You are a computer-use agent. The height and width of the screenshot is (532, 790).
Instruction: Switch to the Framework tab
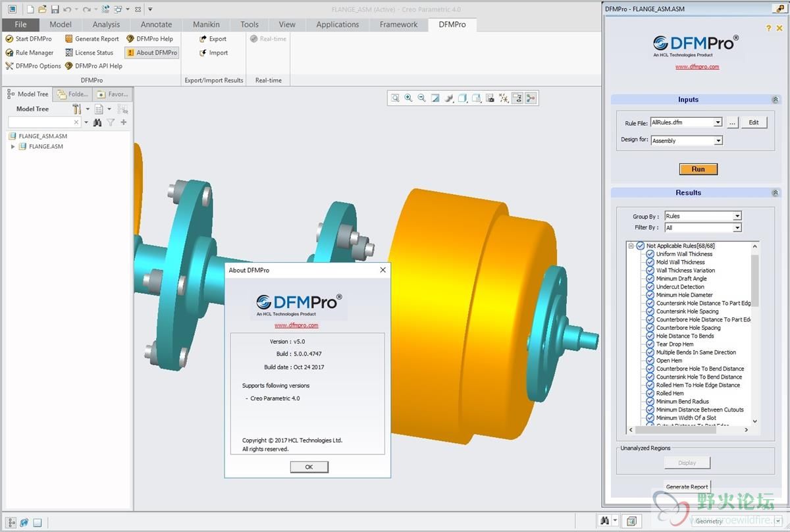click(x=398, y=24)
